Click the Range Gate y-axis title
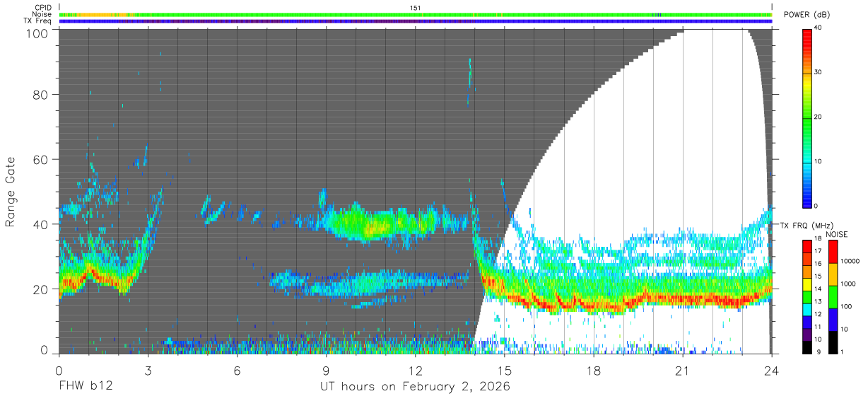868x401 pixels. pyautogui.click(x=11, y=192)
